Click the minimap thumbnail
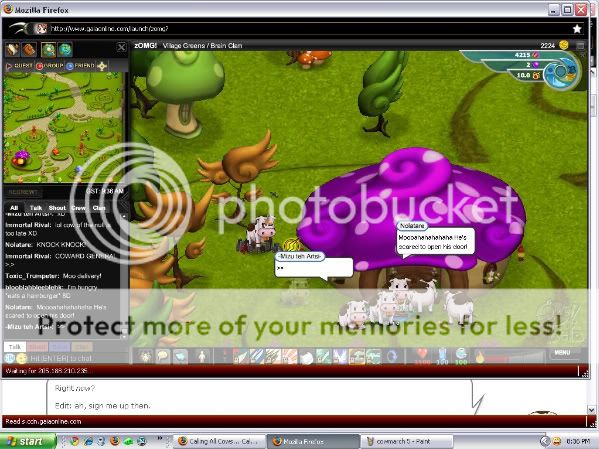599x449 pixels. coord(63,127)
